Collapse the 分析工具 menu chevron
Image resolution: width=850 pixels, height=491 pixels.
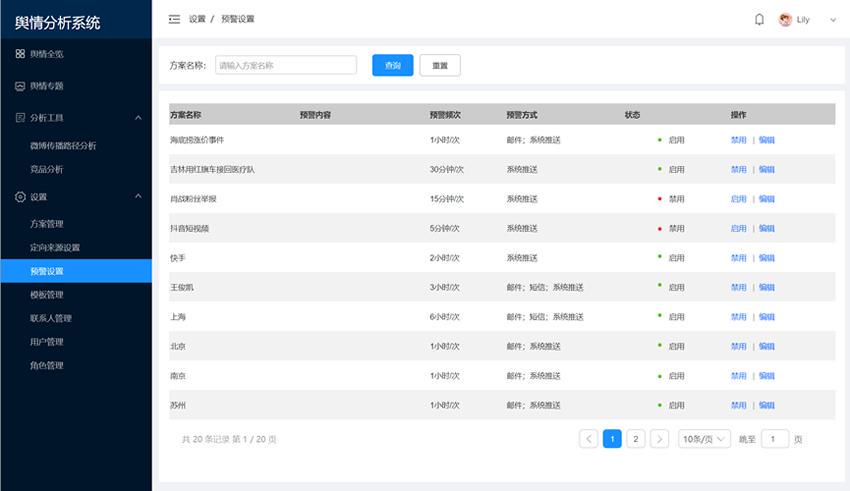point(138,118)
